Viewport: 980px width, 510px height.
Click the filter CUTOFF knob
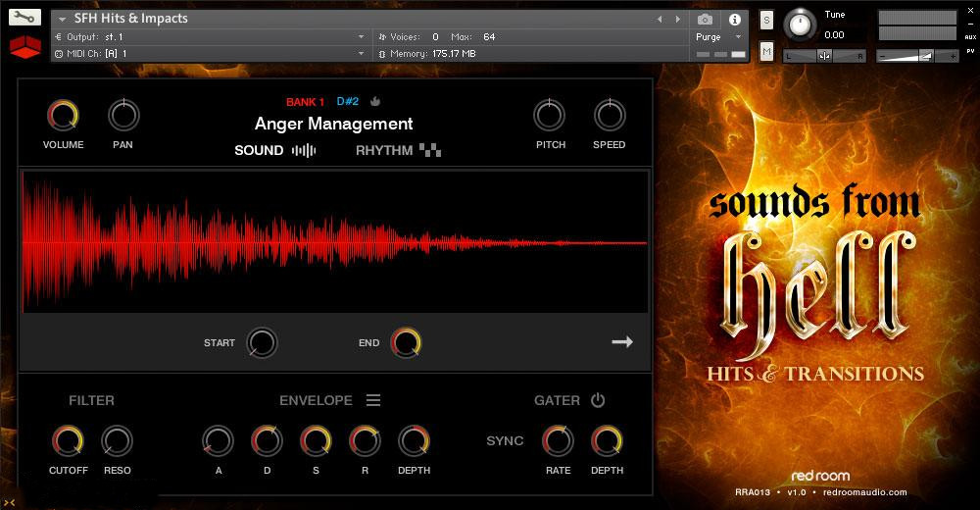(x=68, y=441)
